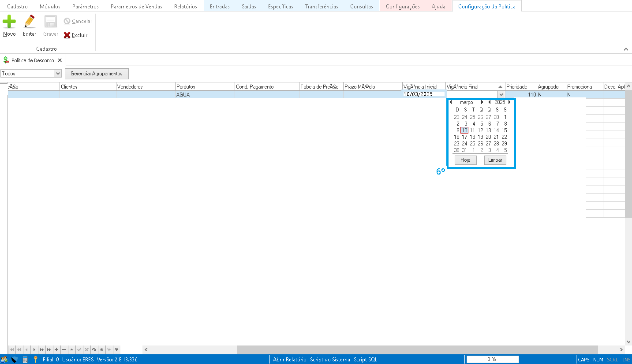Image resolution: width=632 pixels, height=364 pixels.
Task: Open the Parametros de Vendas tab
Action: click(x=136, y=6)
